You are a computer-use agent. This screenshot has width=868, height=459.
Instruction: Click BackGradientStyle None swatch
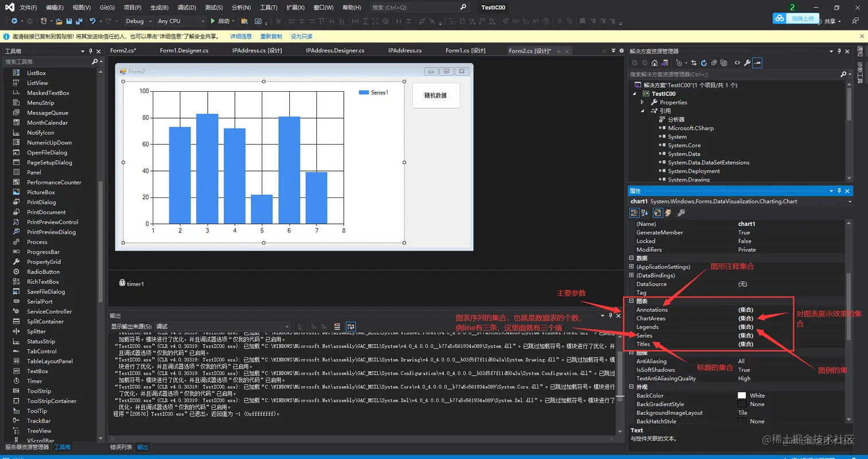[742, 404]
